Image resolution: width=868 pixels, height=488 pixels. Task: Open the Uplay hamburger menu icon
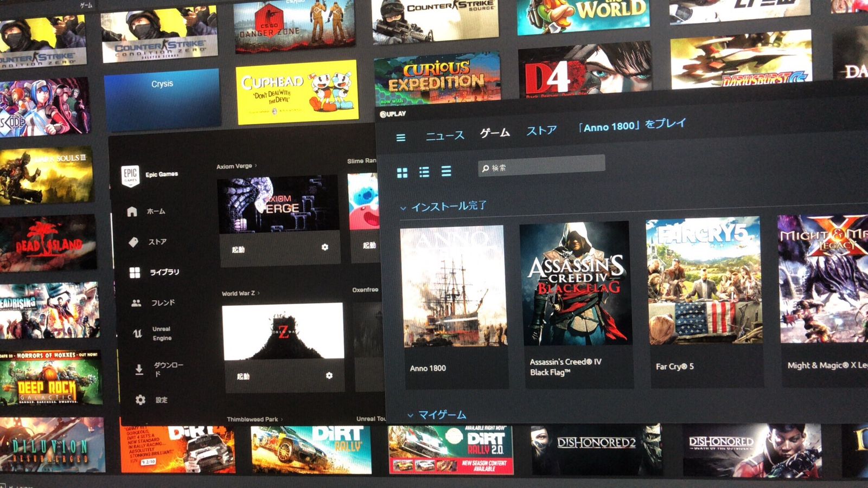pos(401,138)
